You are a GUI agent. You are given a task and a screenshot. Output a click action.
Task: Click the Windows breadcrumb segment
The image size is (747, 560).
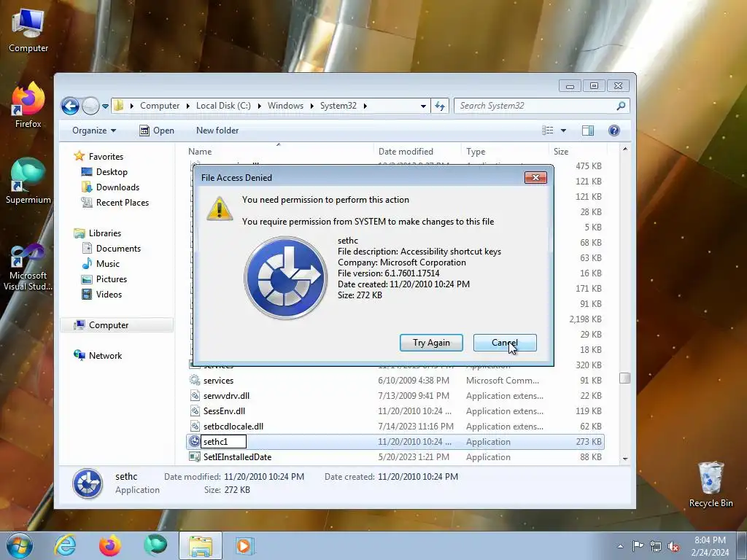point(285,106)
